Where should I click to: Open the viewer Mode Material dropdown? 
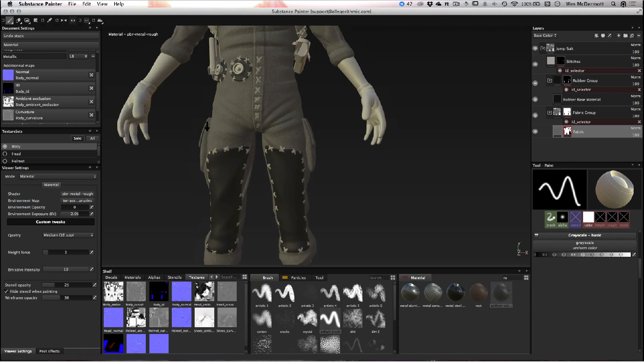click(58, 176)
